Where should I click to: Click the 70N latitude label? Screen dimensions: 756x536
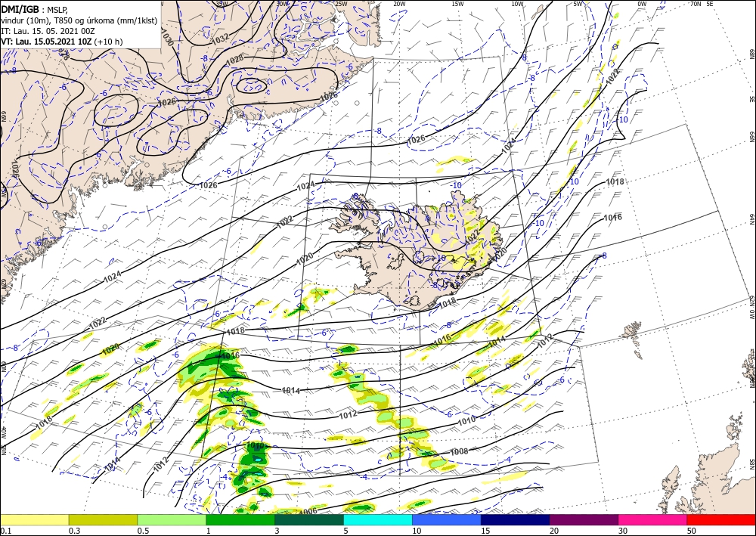coord(696,4)
